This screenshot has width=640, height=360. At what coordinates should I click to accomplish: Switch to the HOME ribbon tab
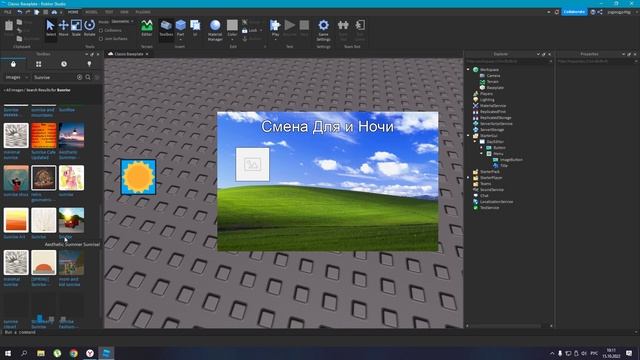point(73,12)
